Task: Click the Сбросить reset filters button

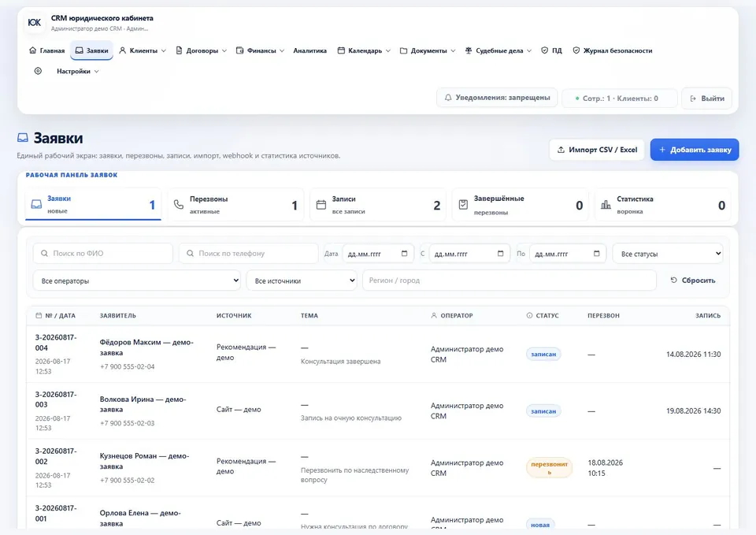Action: click(693, 281)
